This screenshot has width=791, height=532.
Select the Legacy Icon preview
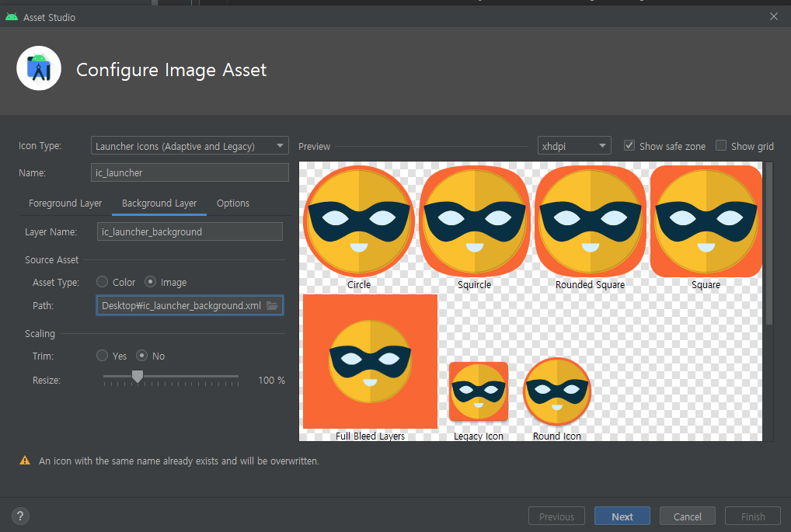[x=478, y=391]
